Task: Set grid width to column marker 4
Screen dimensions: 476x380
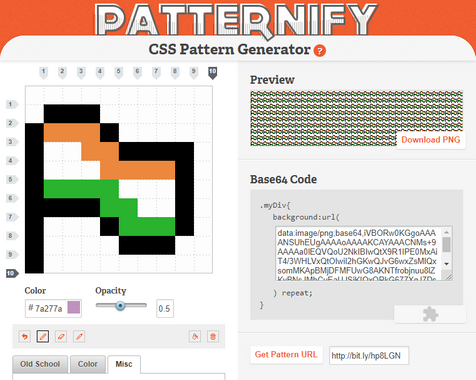Action: pyautogui.click(x=100, y=72)
